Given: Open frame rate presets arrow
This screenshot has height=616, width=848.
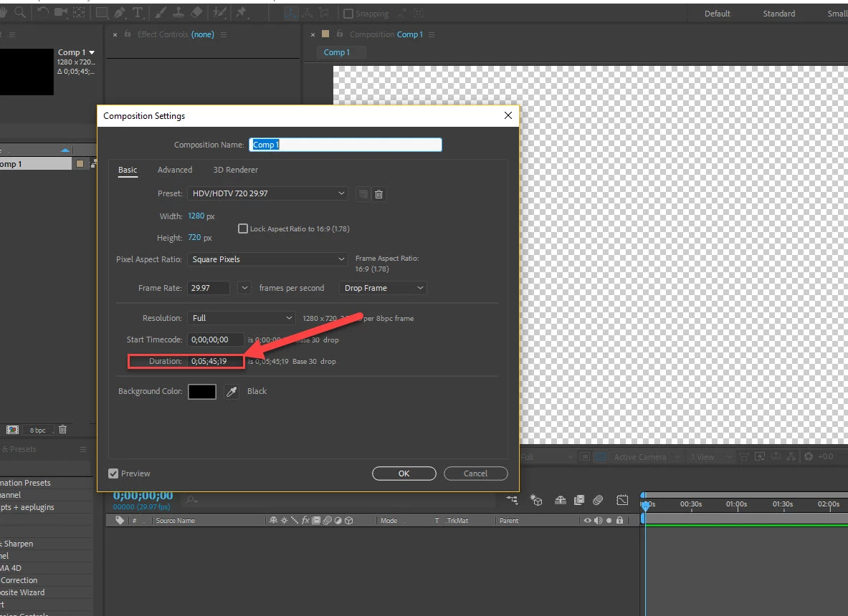Looking at the screenshot, I should click(x=244, y=288).
